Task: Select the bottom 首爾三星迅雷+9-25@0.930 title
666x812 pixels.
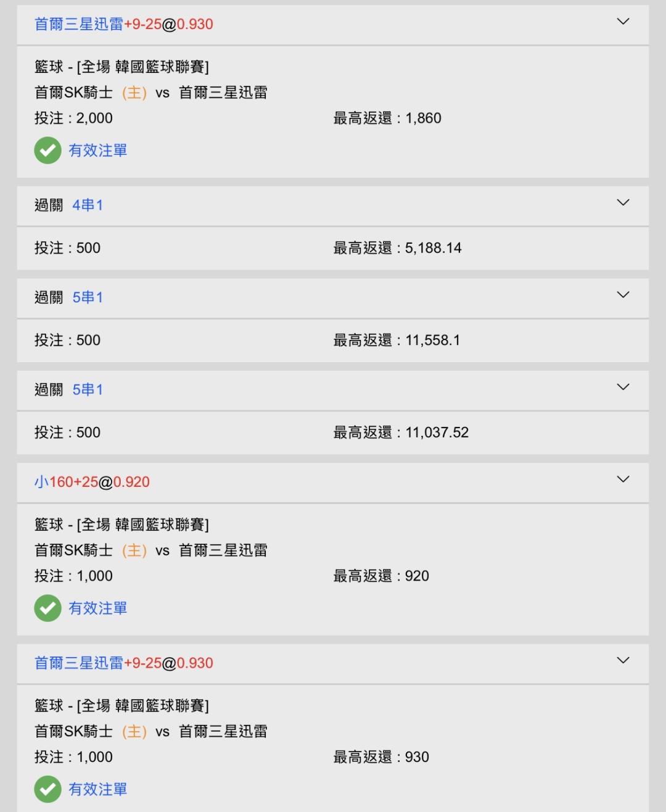Action: [123, 663]
